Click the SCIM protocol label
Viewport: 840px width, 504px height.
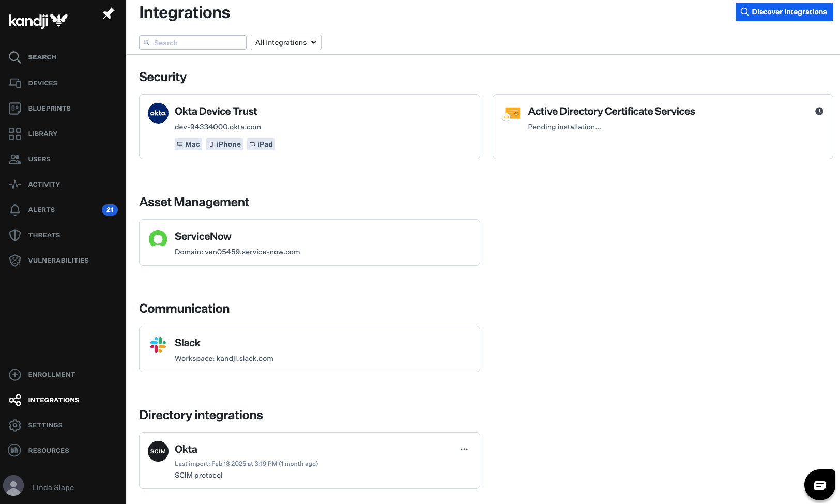[198, 475]
